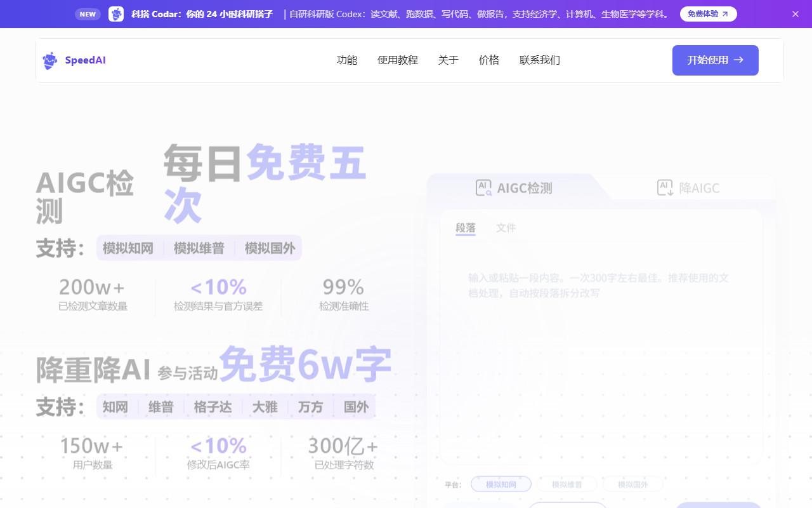Switch to the AIGC检测 tab
Image resolution: width=812 pixels, height=508 pixels.
pos(514,187)
